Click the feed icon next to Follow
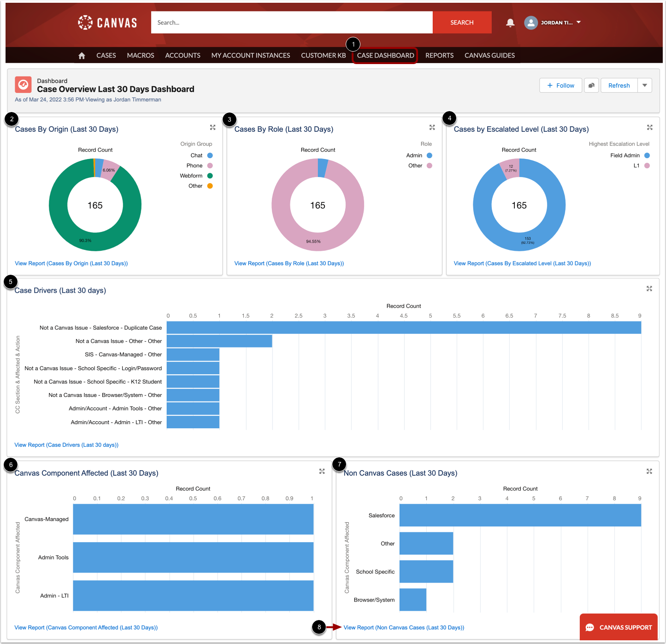Screen dimensions: 666x644 click(591, 85)
